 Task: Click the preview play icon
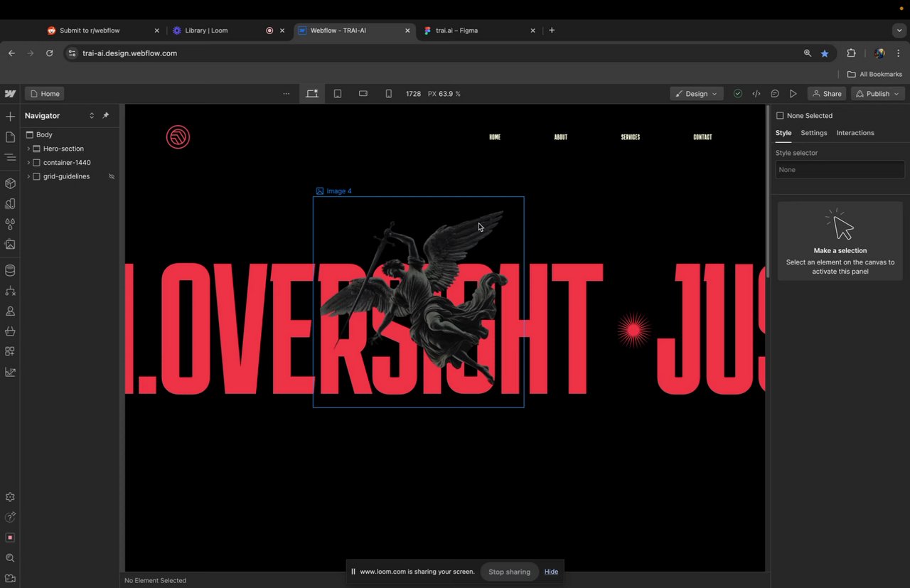point(793,94)
